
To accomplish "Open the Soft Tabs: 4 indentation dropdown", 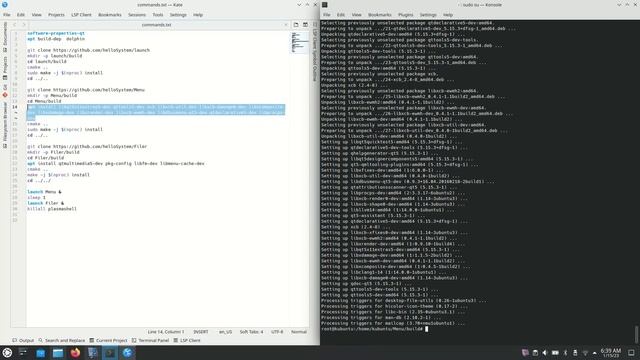I will 251,332.
